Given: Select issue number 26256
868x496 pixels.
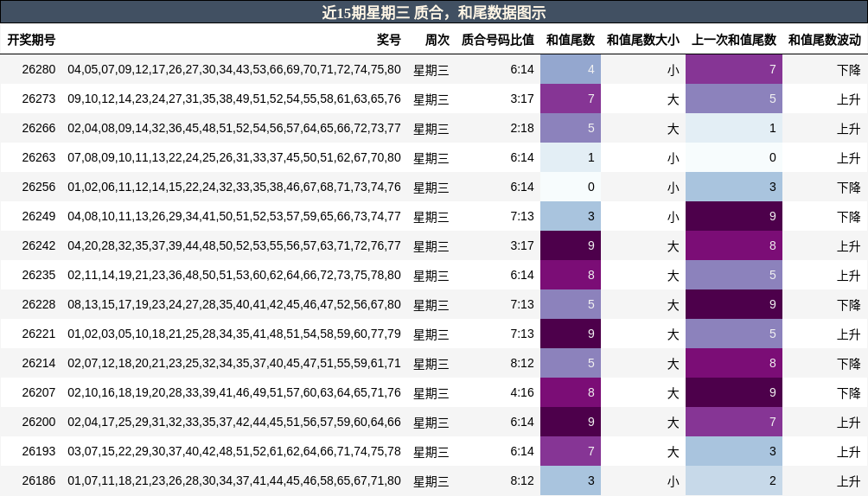Looking at the screenshot, I should point(39,188).
